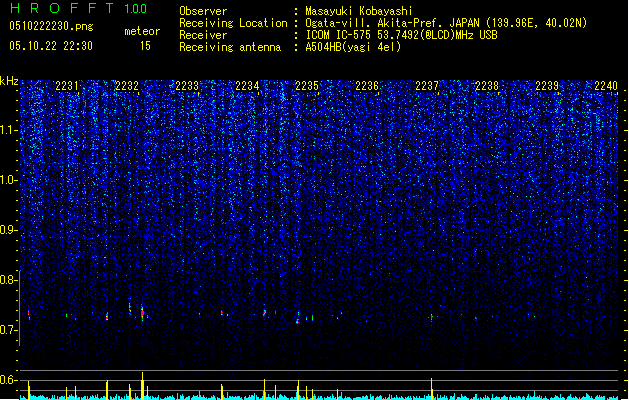Image resolution: width=629 pixels, height=400 pixels.
Task: Click receiver info ICOM IC-575 53.7492 MHz
Action: point(402,35)
